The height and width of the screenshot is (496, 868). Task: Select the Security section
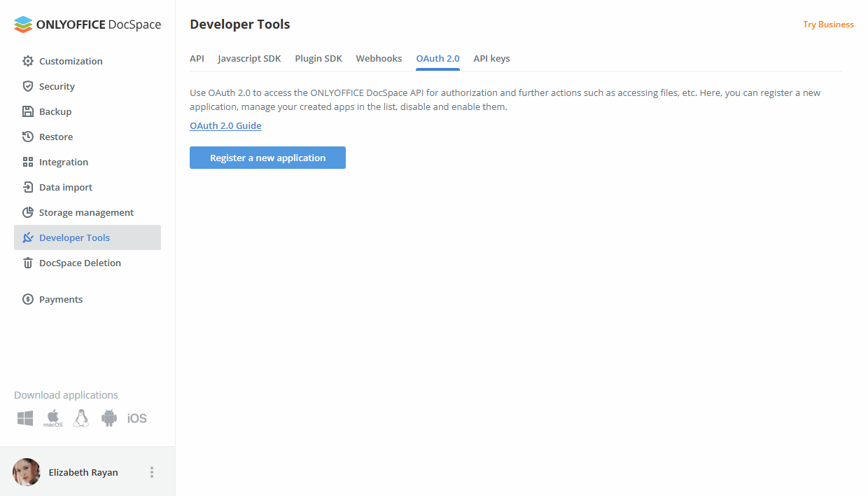point(57,86)
